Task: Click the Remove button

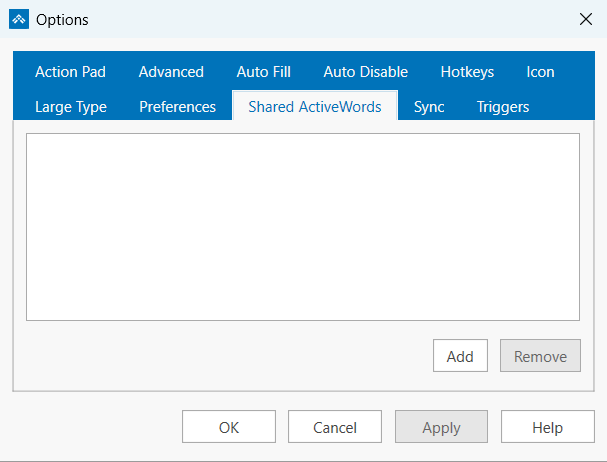Action: point(540,356)
